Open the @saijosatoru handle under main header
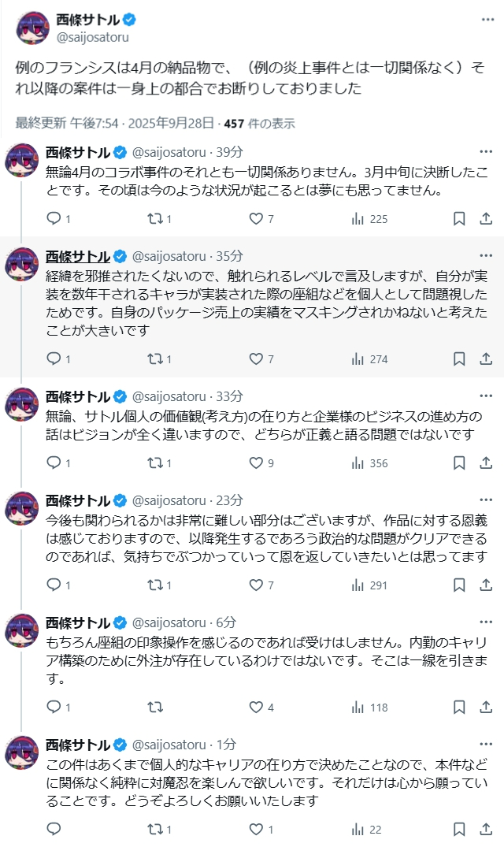This screenshot has height=847, width=504. [92, 37]
